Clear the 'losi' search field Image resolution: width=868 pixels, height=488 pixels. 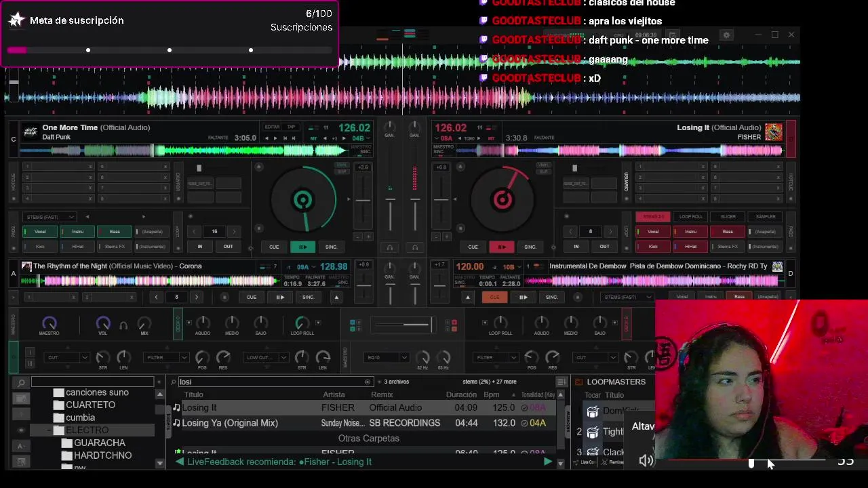368,382
